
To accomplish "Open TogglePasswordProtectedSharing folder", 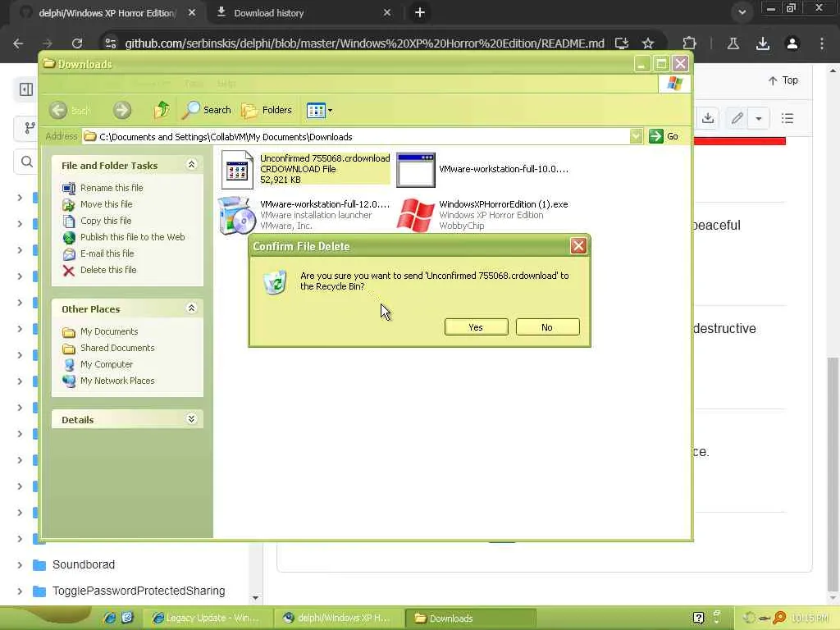I will [x=138, y=591].
